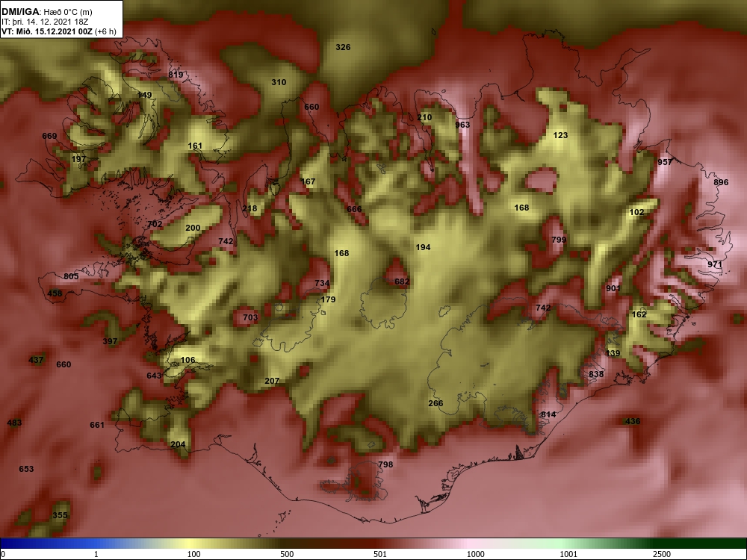Select the 102 map value
This screenshot has height=560, width=747.
[x=636, y=212]
